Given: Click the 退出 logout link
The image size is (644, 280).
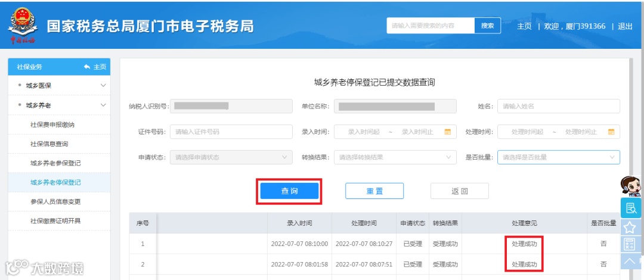Looking at the screenshot, I should pyautogui.click(x=625, y=26).
